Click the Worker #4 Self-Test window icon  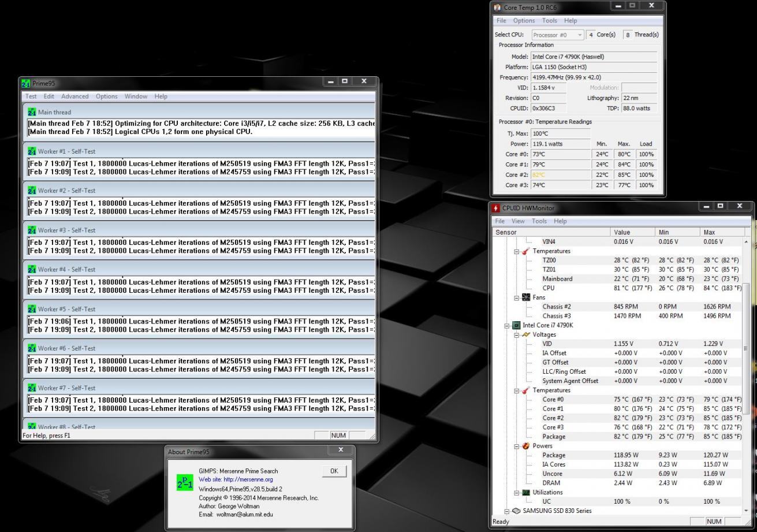[32, 269]
